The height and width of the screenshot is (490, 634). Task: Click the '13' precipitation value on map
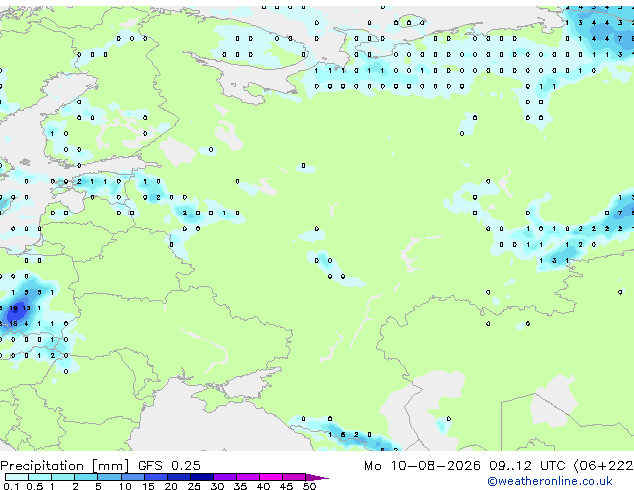coord(26,308)
